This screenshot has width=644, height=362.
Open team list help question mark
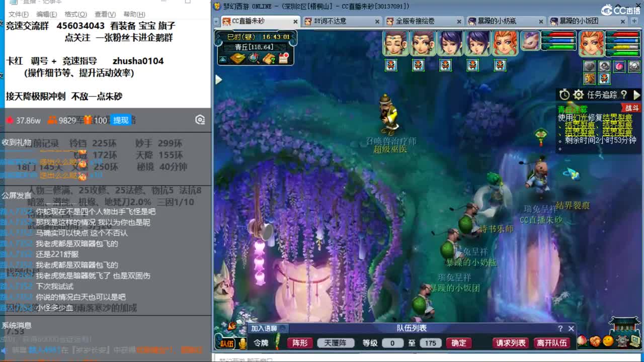pyautogui.click(x=560, y=328)
